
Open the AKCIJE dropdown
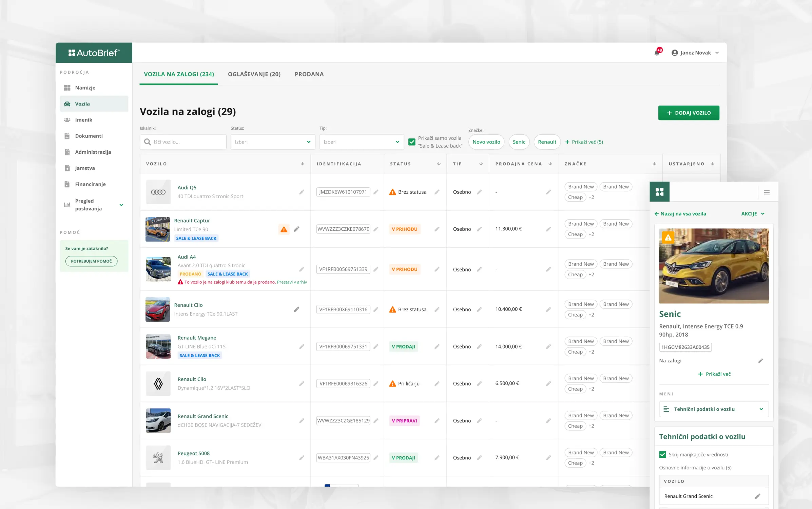(753, 214)
